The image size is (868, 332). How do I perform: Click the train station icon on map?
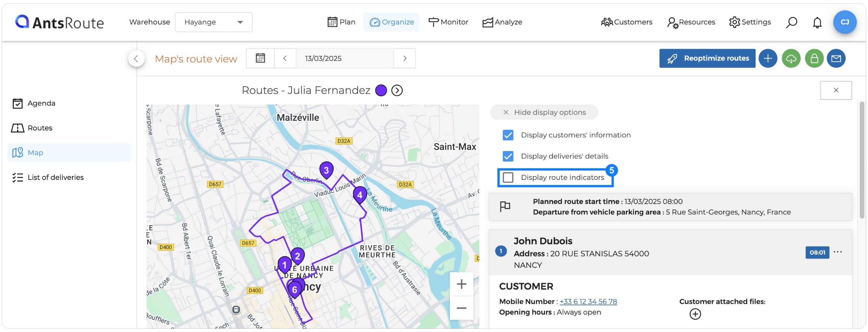(236, 310)
